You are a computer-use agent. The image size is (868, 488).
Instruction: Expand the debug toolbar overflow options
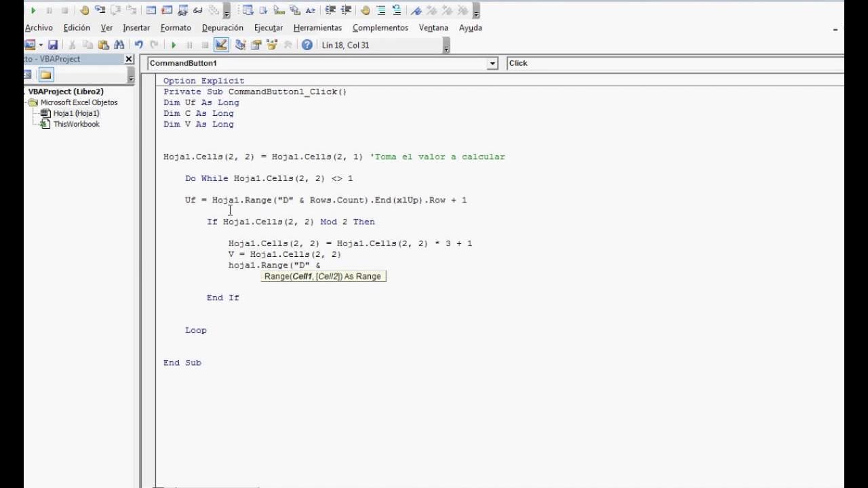click(226, 11)
